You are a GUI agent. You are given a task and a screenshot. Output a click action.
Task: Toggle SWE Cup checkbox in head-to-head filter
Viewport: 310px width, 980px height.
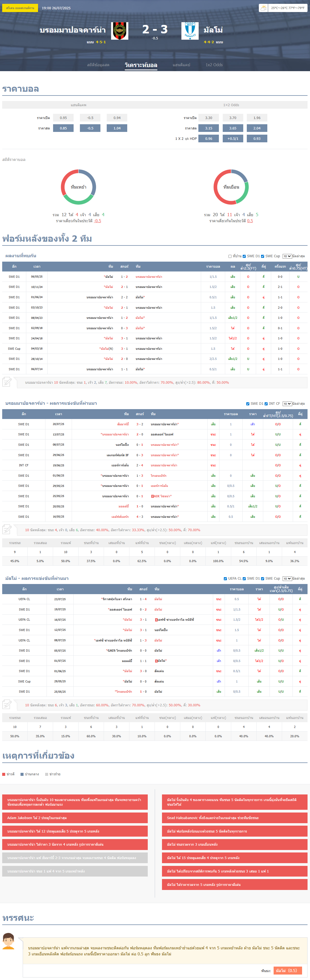pyautogui.click(x=262, y=256)
